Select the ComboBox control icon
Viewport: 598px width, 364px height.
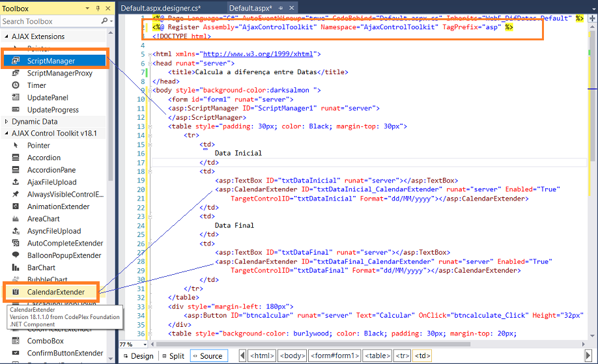point(16,341)
